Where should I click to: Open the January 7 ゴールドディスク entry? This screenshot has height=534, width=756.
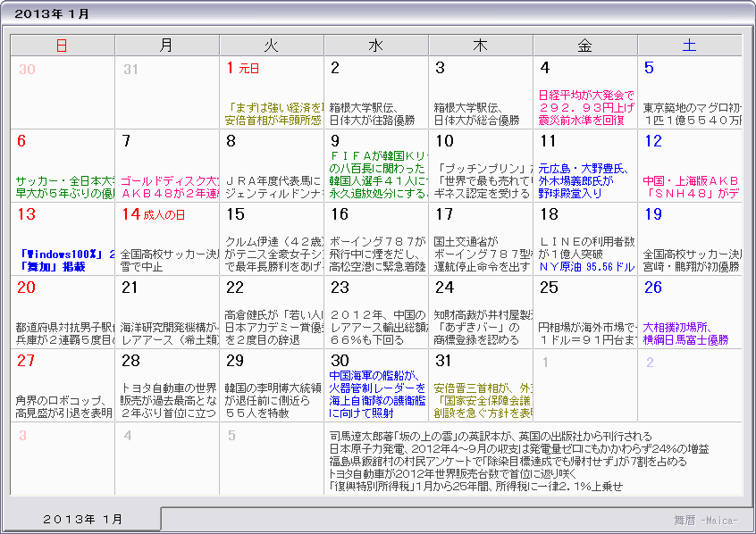pyautogui.click(x=170, y=188)
